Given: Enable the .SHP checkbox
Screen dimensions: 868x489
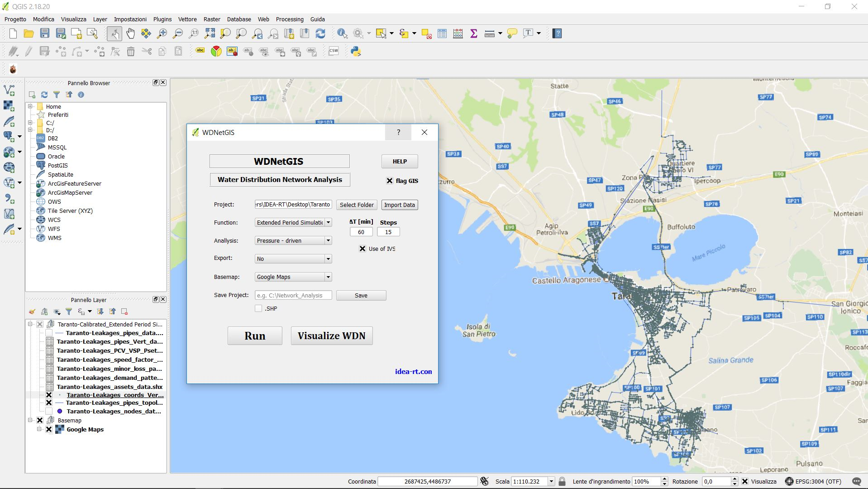Looking at the screenshot, I should [x=258, y=308].
